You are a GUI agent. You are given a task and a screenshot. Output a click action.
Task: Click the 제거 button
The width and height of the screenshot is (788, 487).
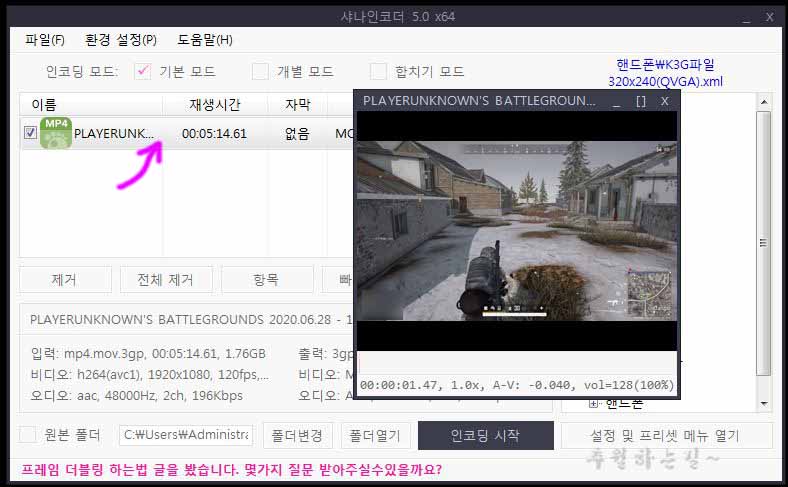click(65, 279)
